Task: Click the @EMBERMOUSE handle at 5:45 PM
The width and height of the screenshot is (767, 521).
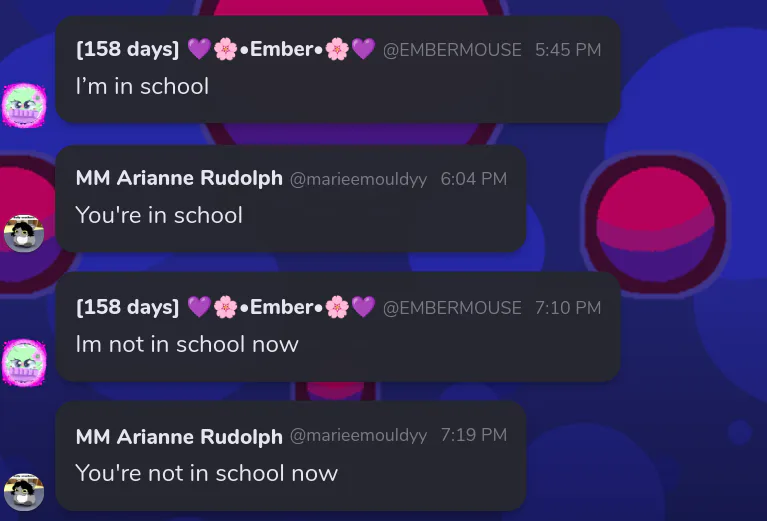Action: click(452, 50)
